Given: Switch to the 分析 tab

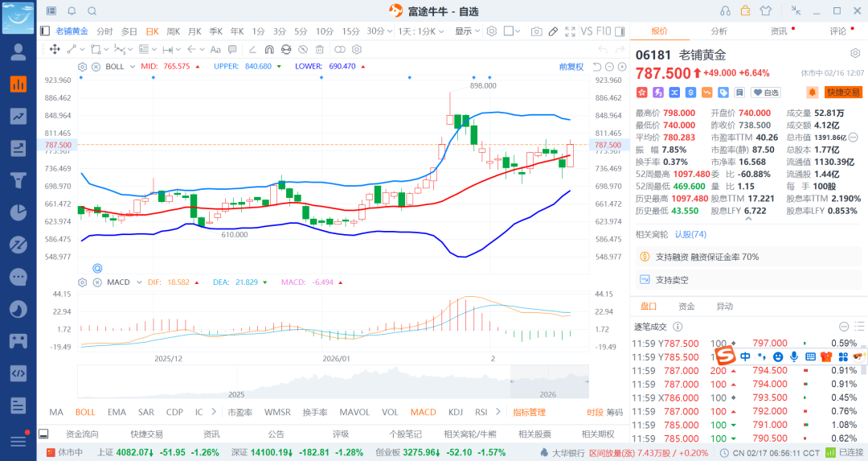Looking at the screenshot, I should tap(719, 31).
